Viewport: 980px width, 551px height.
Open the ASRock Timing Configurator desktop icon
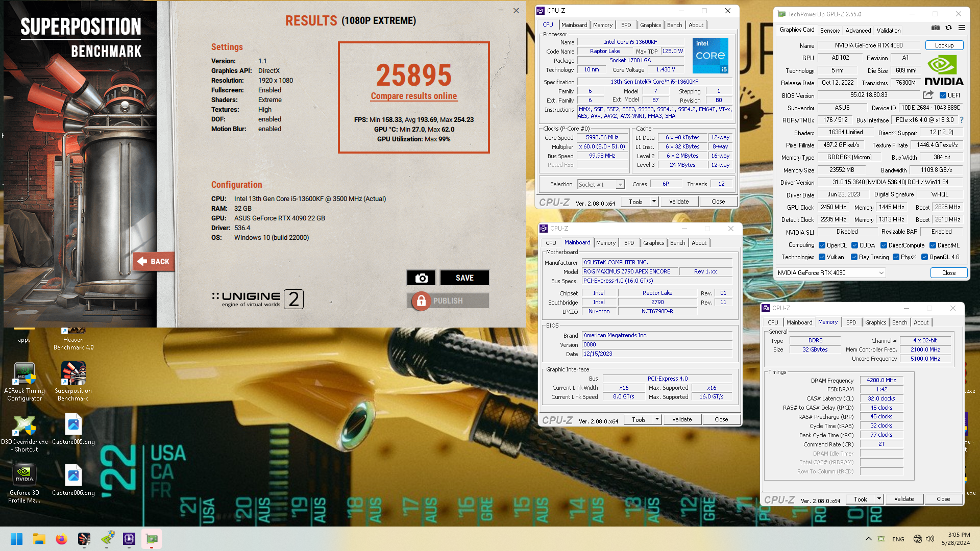[24, 381]
